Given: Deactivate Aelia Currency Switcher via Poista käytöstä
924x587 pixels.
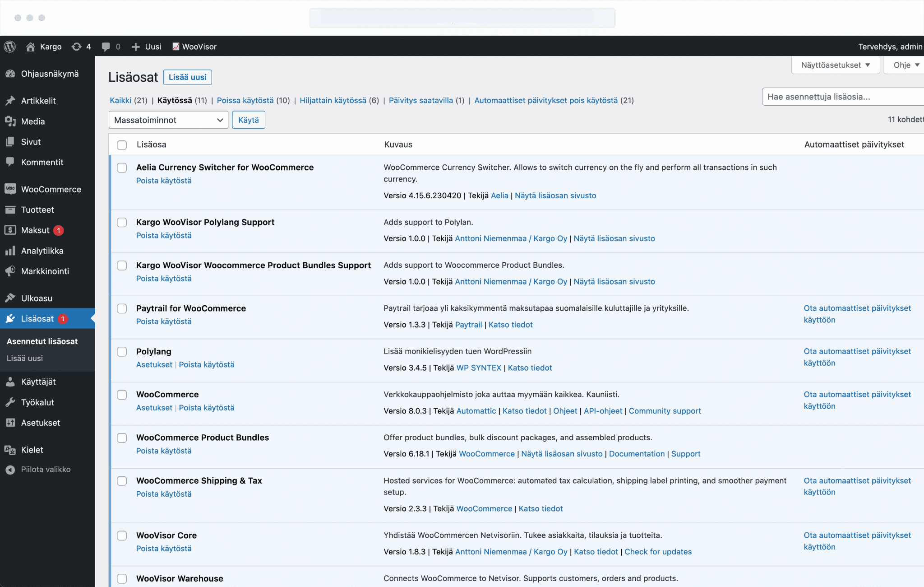Looking at the screenshot, I should [164, 181].
